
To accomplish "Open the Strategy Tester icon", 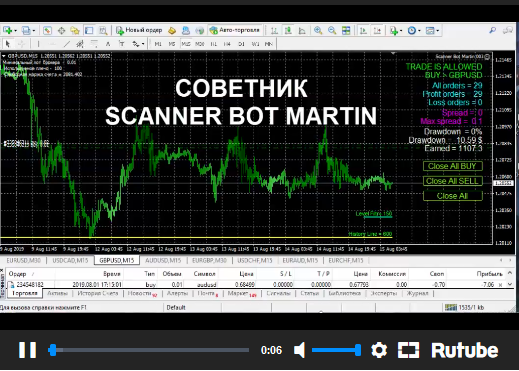I will pyautogui.click(x=103, y=31).
